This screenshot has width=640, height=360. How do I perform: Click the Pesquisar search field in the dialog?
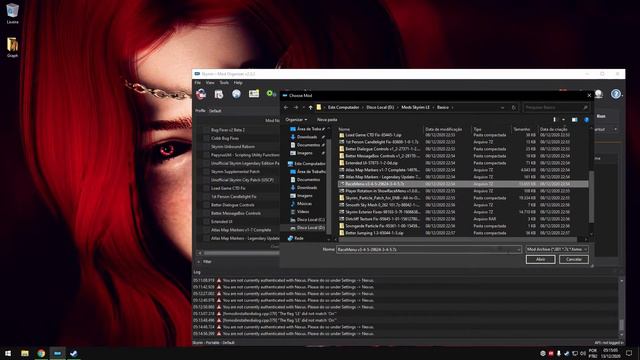(556, 107)
